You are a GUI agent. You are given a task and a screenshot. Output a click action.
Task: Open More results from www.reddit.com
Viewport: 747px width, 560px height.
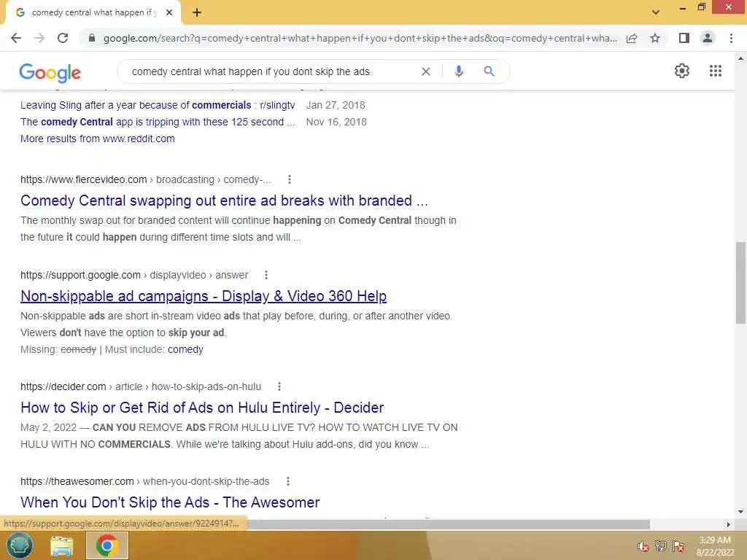point(98,139)
